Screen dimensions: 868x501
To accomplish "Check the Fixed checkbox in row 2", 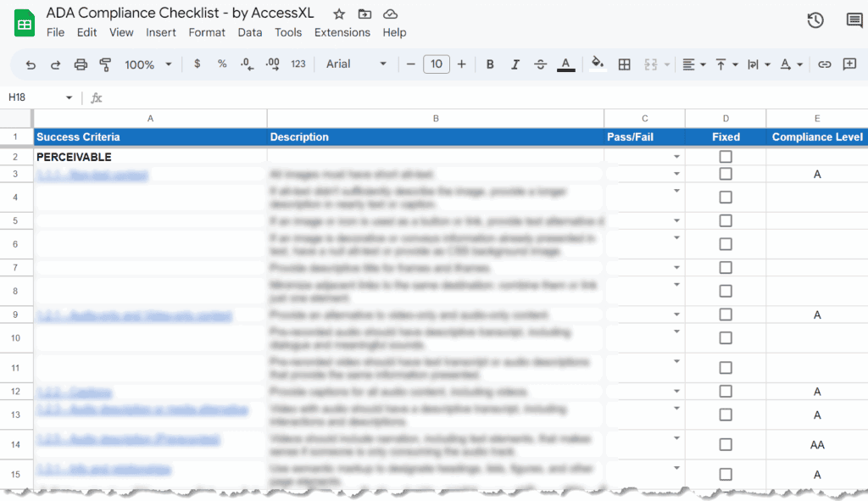I will tap(725, 156).
